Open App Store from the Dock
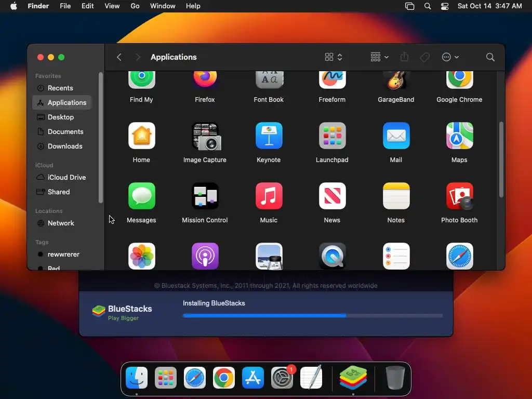 253,378
